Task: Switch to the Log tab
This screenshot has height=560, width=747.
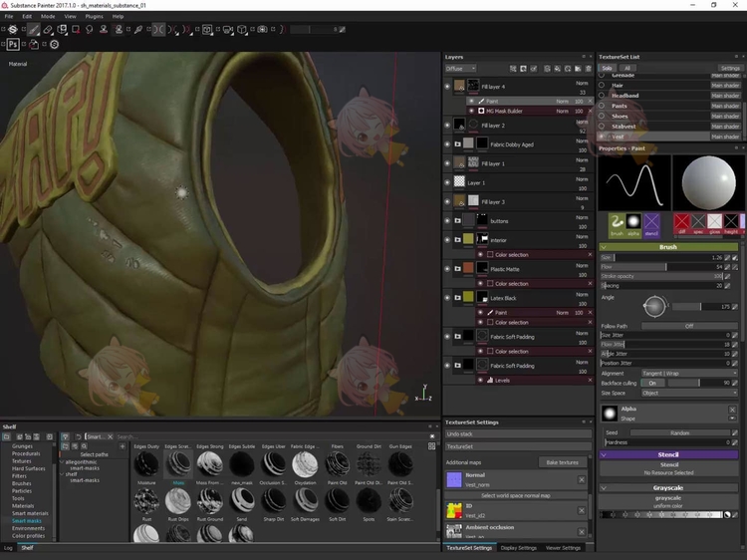Action: [8, 548]
